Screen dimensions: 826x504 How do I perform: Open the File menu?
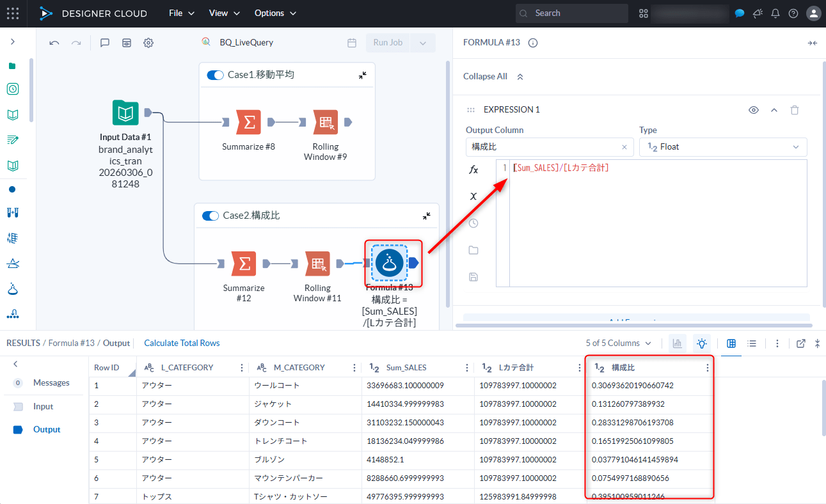(181, 13)
